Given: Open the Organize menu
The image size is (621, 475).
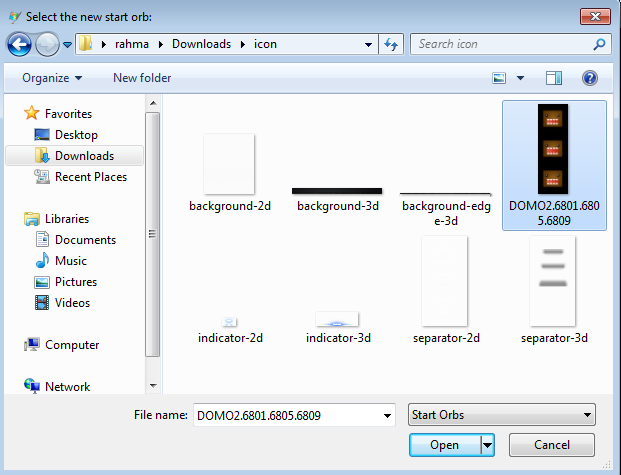Looking at the screenshot, I should [x=52, y=78].
